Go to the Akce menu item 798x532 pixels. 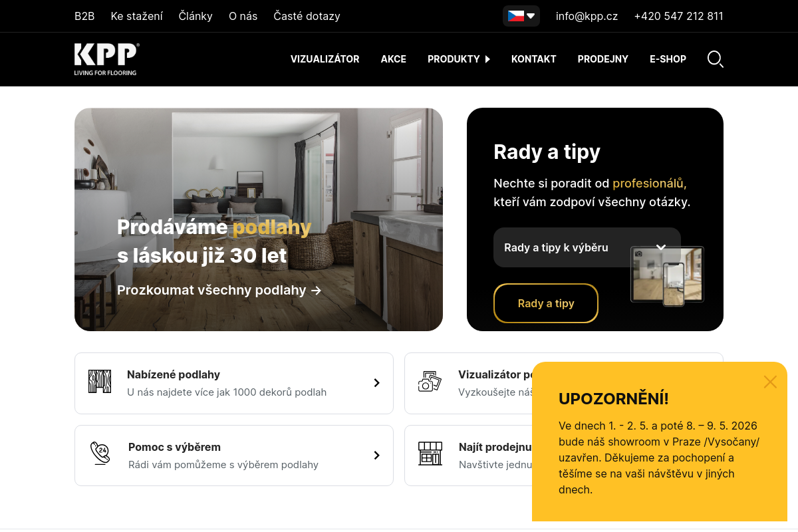[394, 59]
